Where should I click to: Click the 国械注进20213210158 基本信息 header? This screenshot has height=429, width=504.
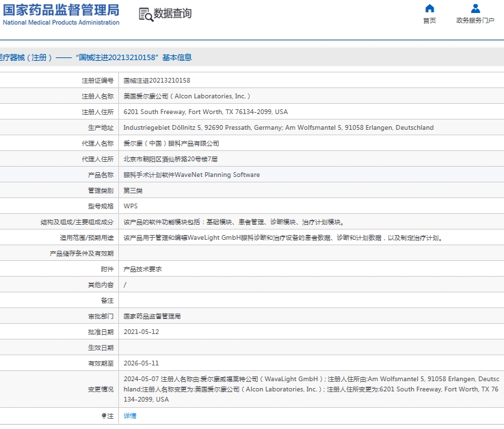pos(96,57)
